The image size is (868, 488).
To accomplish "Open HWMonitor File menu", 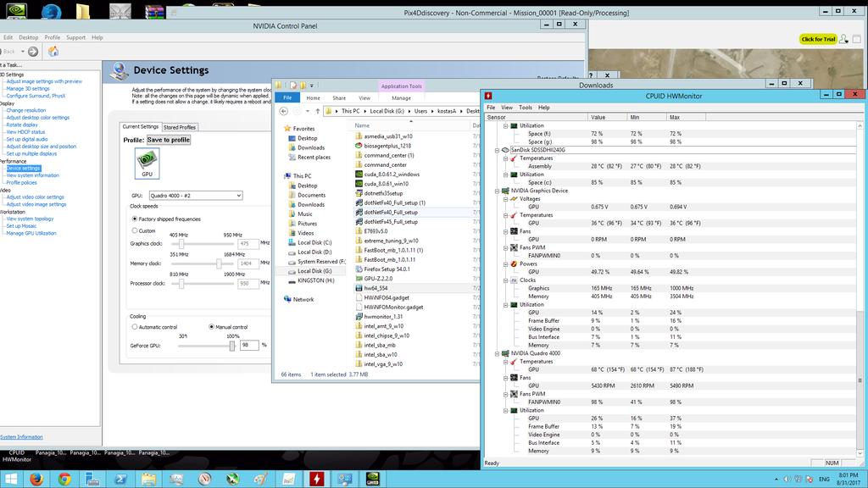I will coord(491,108).
